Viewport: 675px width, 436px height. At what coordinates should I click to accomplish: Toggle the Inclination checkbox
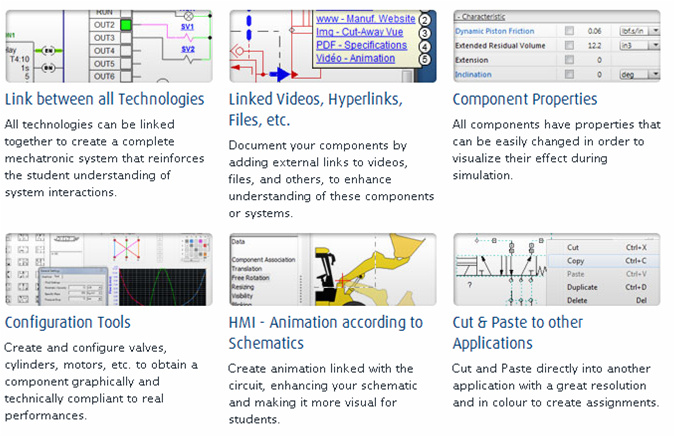coord(569,74)
